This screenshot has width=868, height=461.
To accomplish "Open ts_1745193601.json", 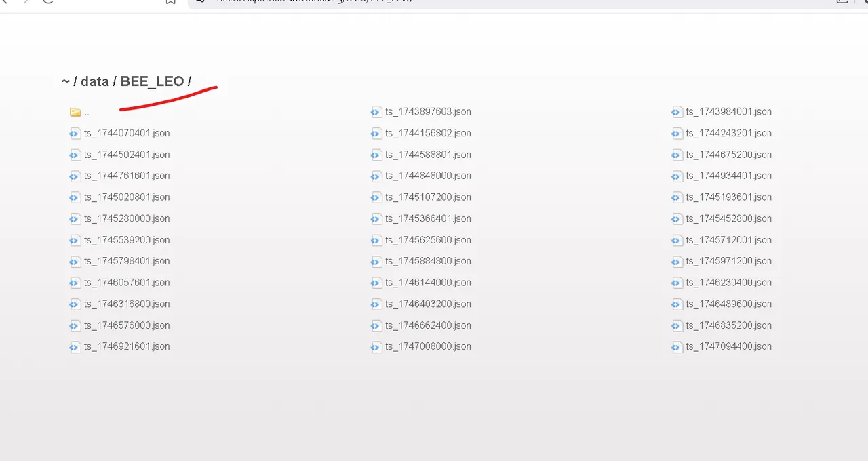I will tap(728, 197).
